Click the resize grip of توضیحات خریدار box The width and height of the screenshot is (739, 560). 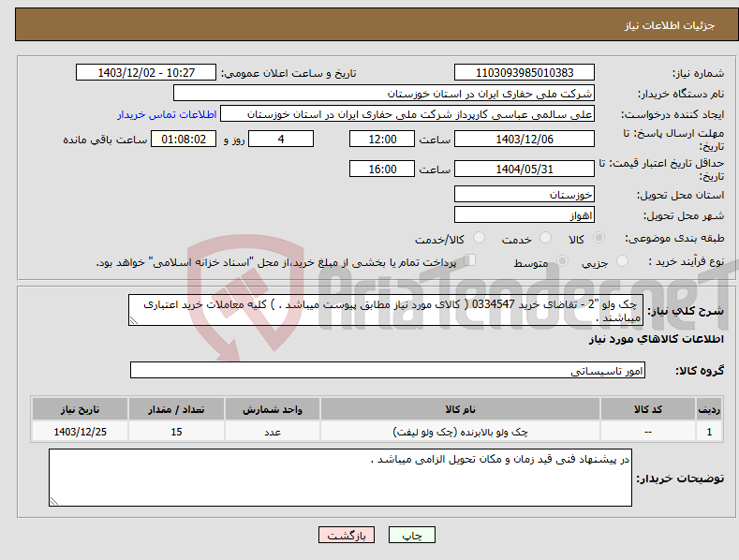[54, 501]
